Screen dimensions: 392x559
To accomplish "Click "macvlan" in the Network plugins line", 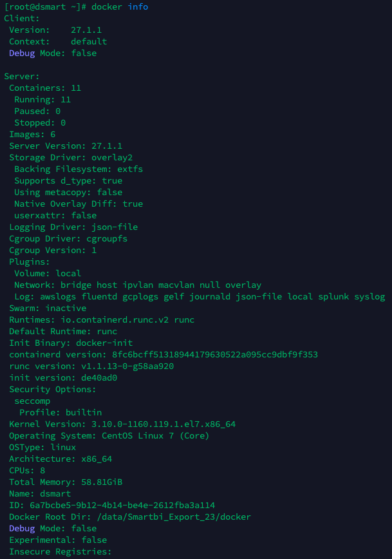I will click(176, 285).
